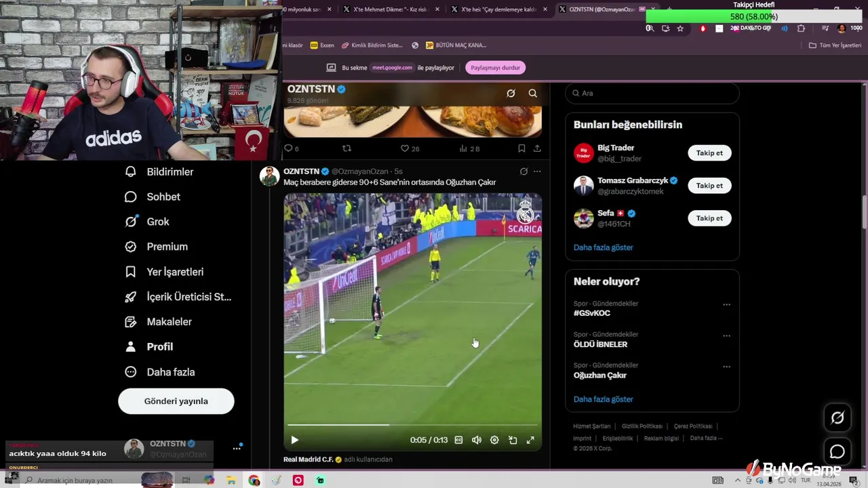This screenshot has width=868, height=488.
Task: Expand the Daha fazla menu
Action: (160, 372)
